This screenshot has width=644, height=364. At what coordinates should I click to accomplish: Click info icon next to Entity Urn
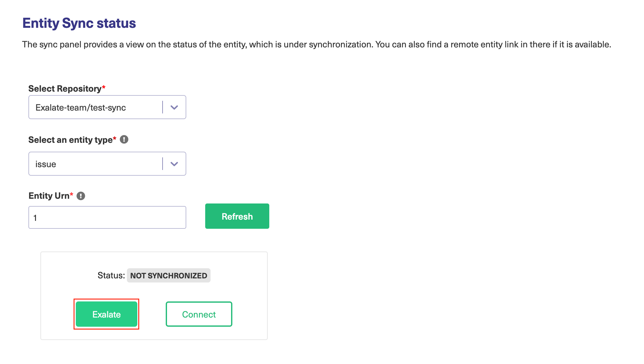pyautogui.click(x=81, y=196)
